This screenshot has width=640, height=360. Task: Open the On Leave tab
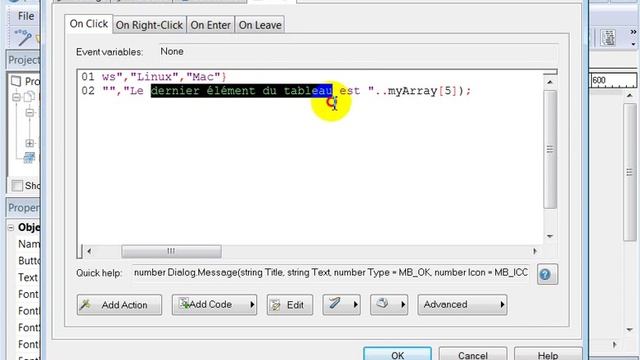(x=260, y=25)
